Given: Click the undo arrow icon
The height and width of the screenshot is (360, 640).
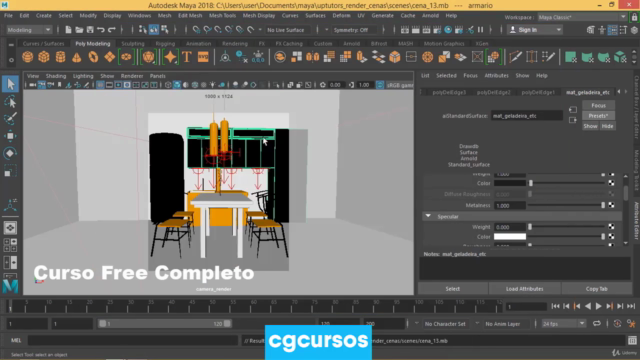Looking at the screenshot, I should click(100, 30).
